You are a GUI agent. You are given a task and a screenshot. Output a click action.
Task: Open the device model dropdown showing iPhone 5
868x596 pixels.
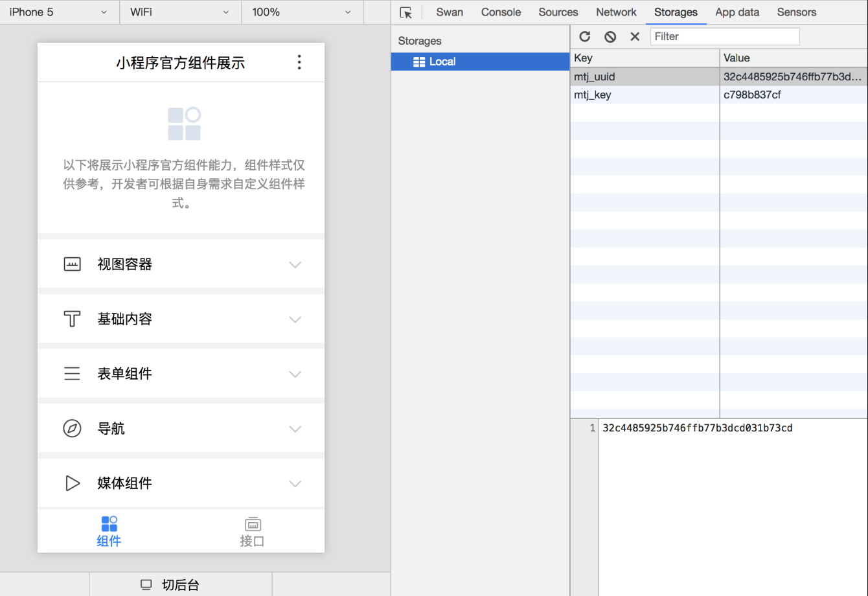(58, 12)
